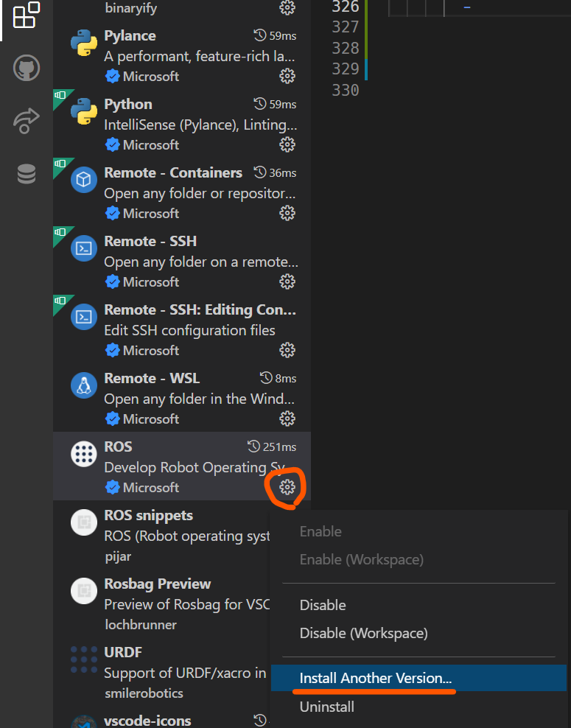Open the Extensions view in the activity bar

click(24, 16)
